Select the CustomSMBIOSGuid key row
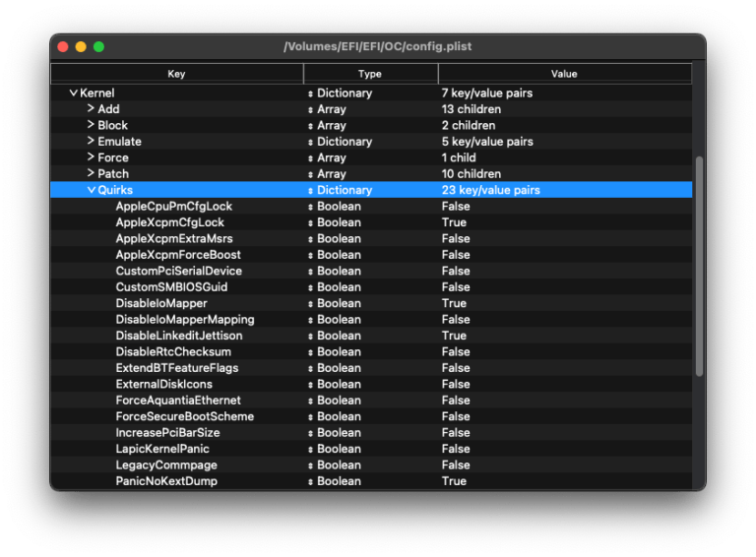 171,287
